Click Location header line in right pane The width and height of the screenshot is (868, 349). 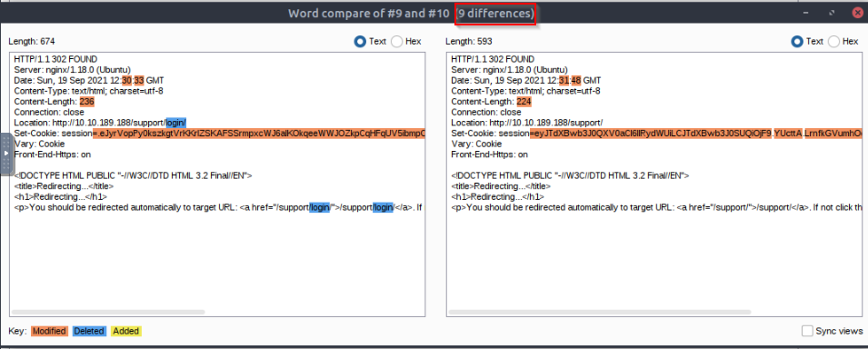(x=527, y=123)
